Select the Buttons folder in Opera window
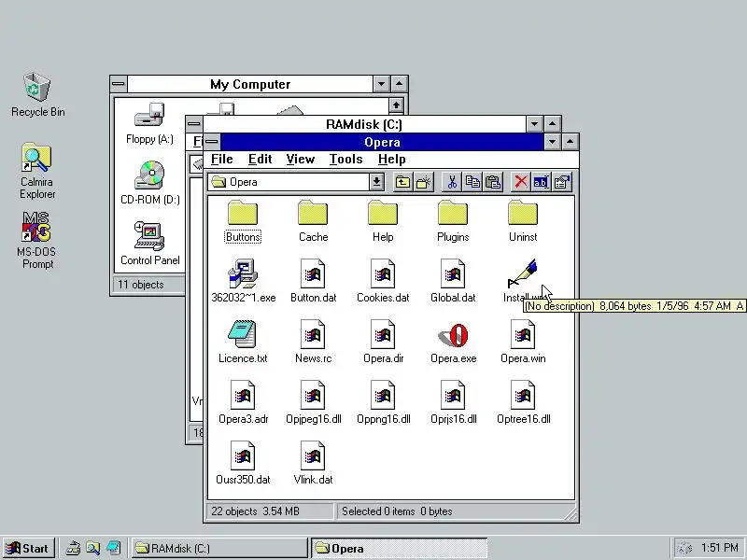 point(243,222)
